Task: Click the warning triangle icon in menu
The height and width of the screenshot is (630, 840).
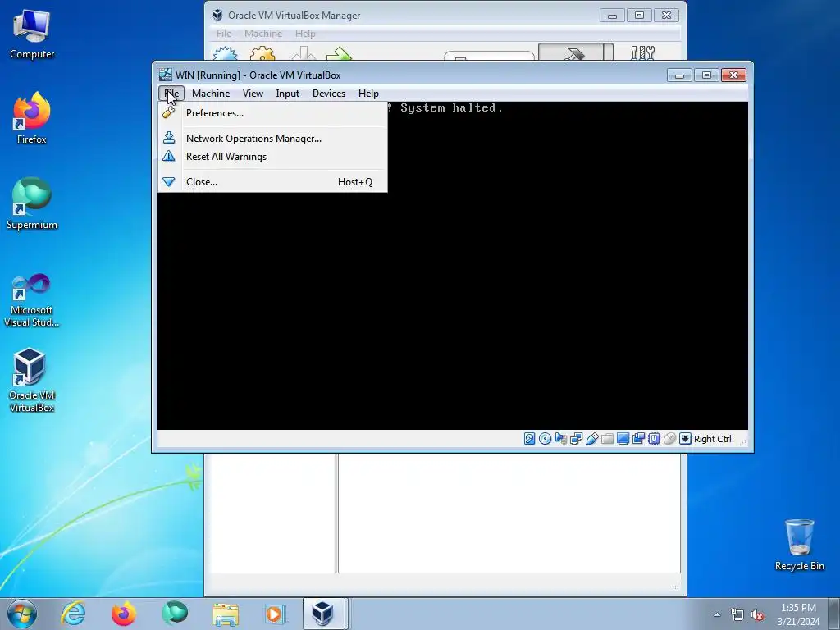Action: (x=169, y=156)
